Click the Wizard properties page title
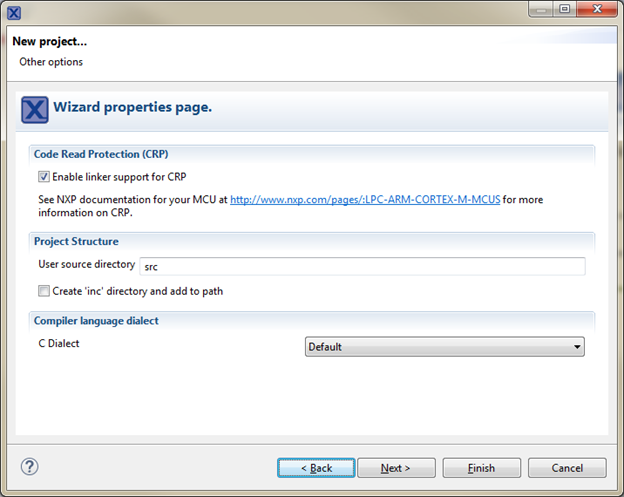Viewport: 624px width, 497px height. coord(132,107)
